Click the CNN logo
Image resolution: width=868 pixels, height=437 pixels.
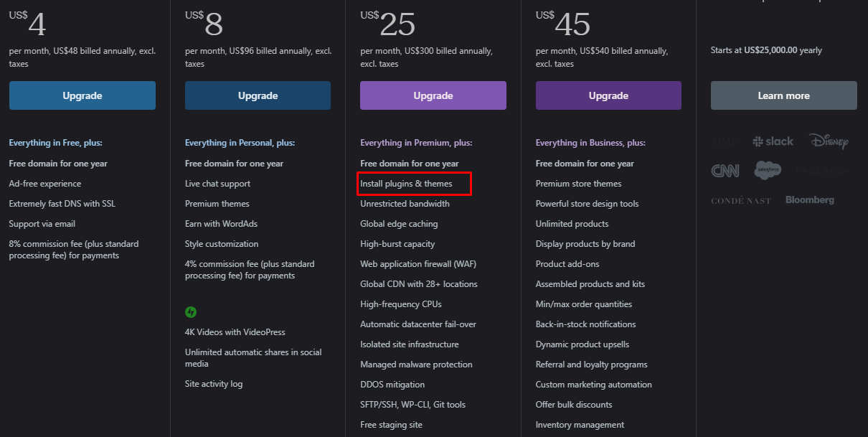(725, 171)
